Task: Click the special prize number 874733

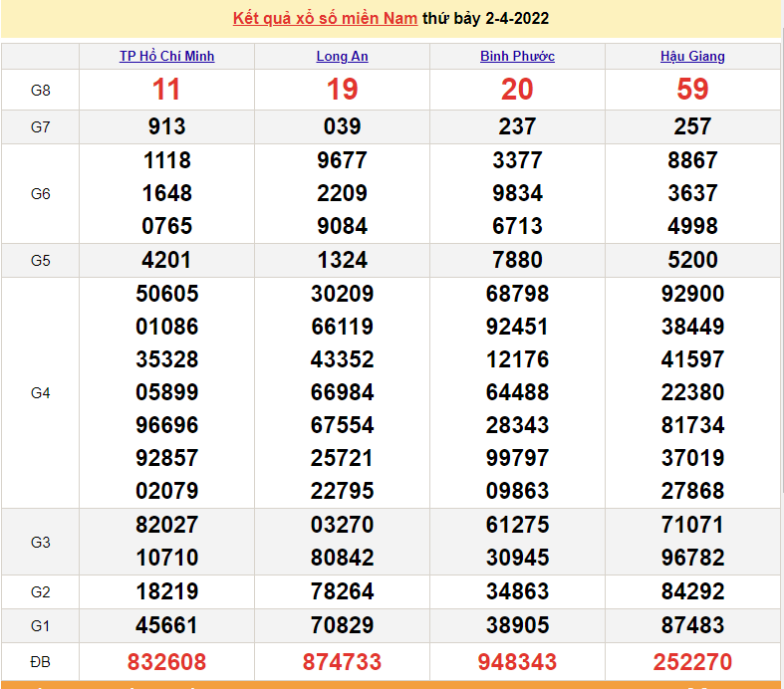Action: (x=342, y=662)
